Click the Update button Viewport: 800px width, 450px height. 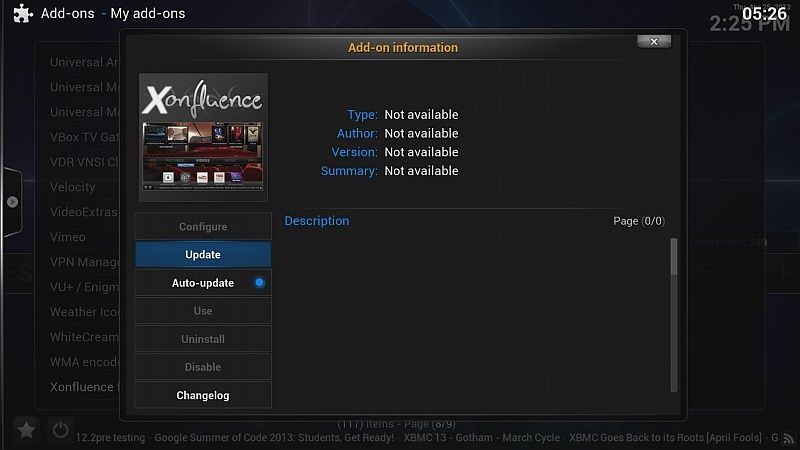coord(203,255)
